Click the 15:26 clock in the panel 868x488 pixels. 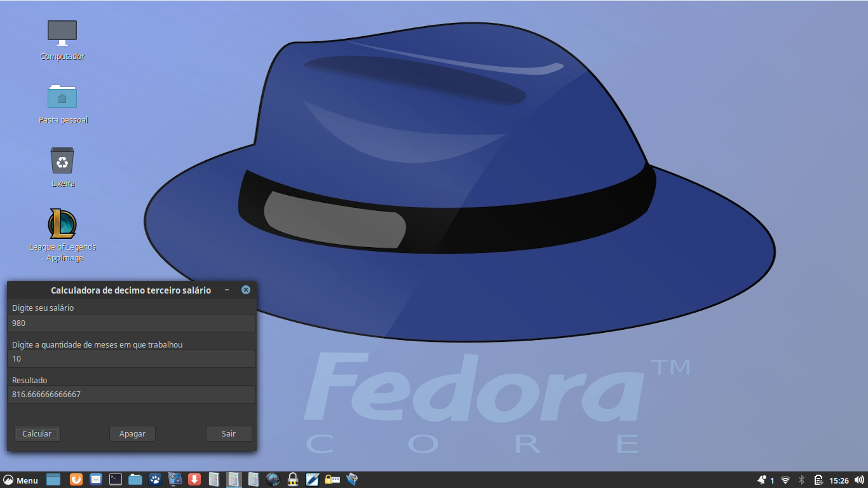(839, 481)
